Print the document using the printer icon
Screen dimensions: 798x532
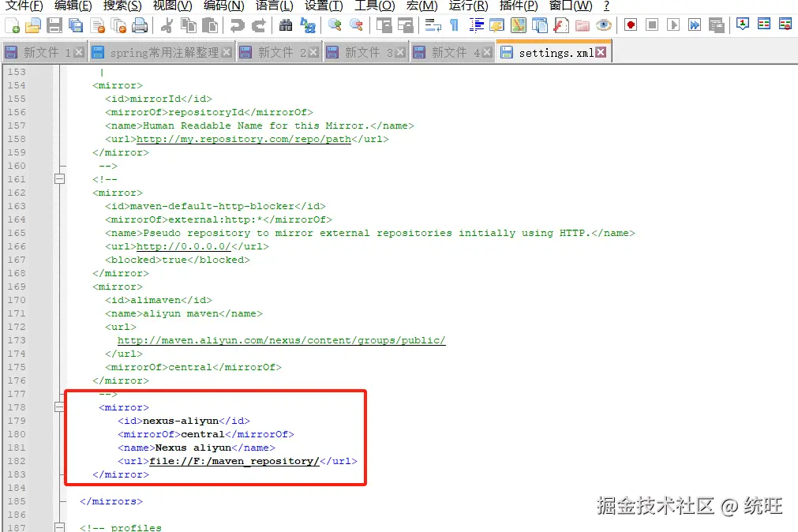pos(140,25)
